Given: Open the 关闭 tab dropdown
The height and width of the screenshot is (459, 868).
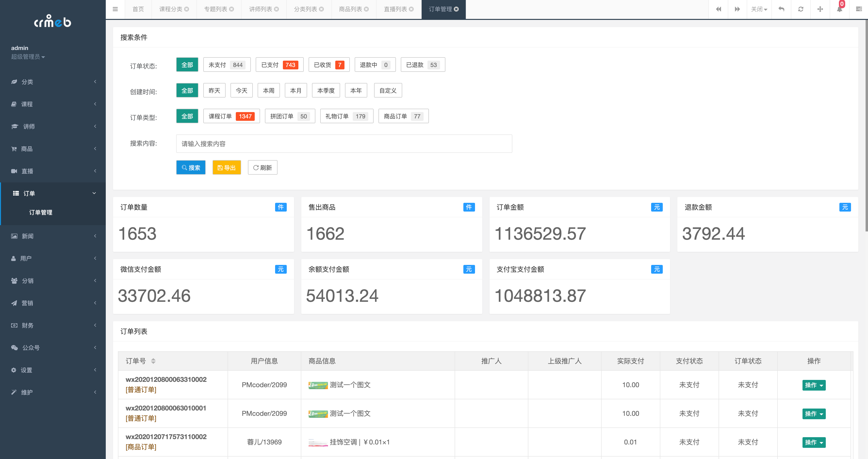Looking at the screenshot, I should click(759, 9).
